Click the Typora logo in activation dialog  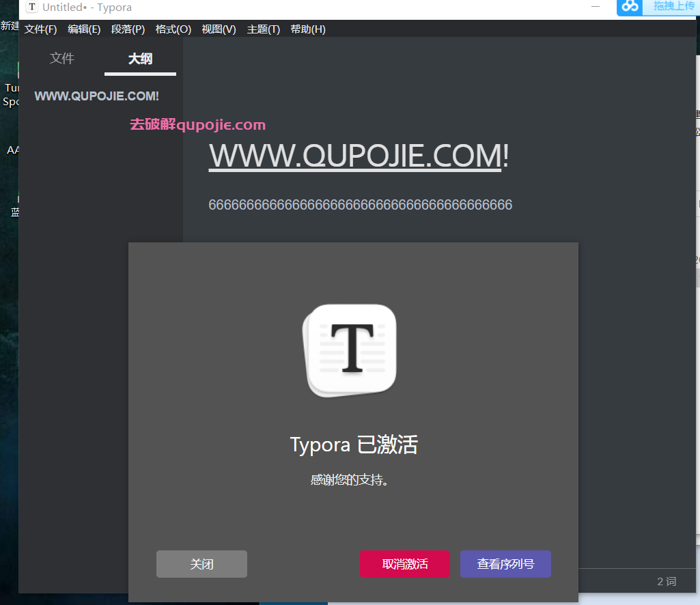[350, 350]
